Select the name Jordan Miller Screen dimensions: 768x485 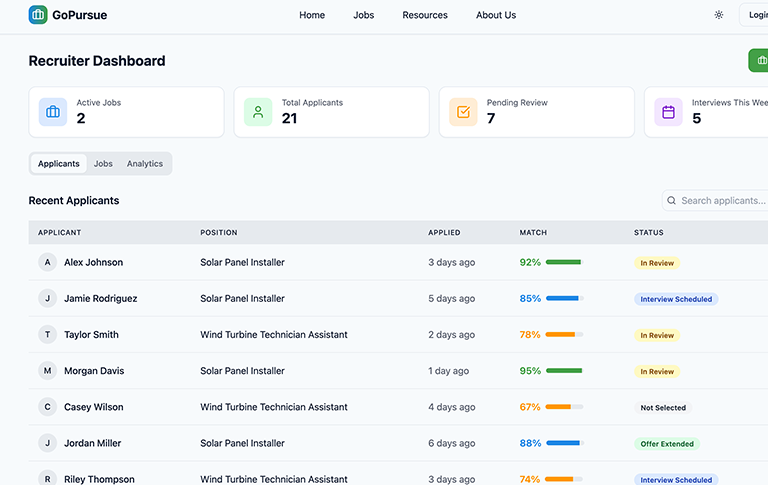point(93,443)
